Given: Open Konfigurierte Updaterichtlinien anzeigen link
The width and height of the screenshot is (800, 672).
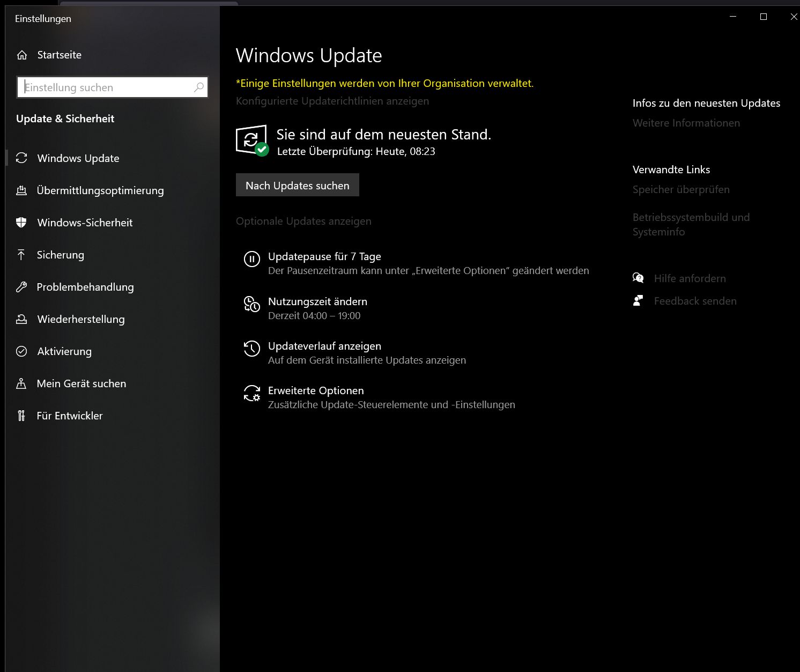Looking at the screenshot, I should 332,101.
